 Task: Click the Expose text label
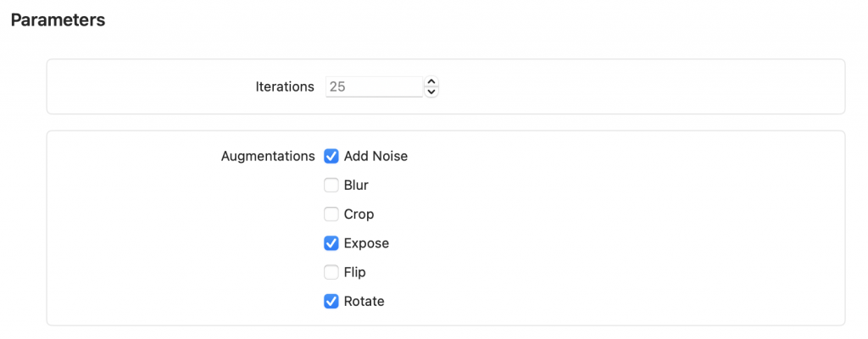[x=366, y=243]
